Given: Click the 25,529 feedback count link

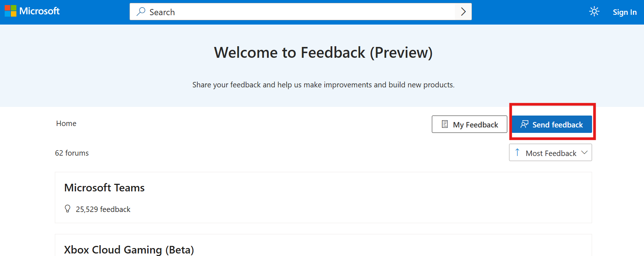Looking at the screenshot, I should (x=103, y=209).
